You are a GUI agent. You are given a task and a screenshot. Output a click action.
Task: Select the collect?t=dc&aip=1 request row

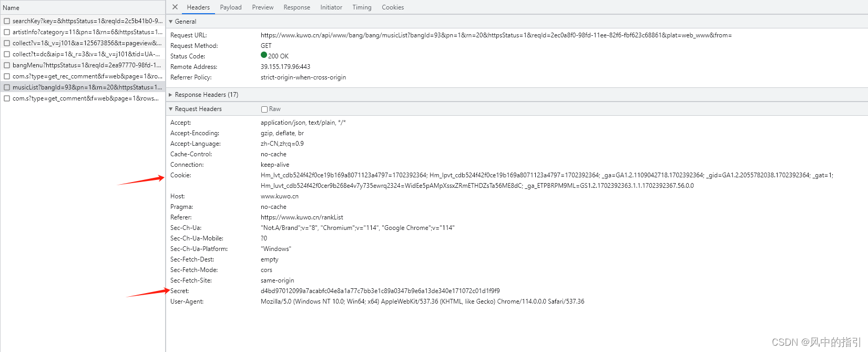click(x=83, y=54)
